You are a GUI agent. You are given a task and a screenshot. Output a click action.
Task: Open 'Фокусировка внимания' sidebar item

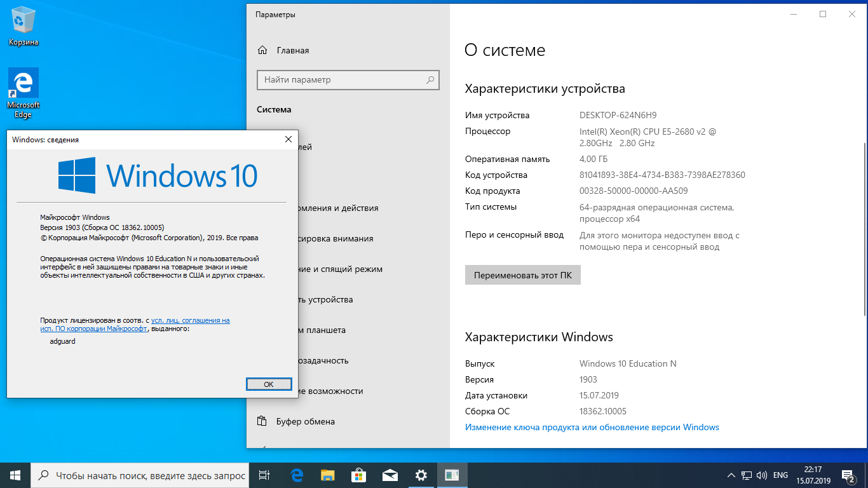[336, 238]
